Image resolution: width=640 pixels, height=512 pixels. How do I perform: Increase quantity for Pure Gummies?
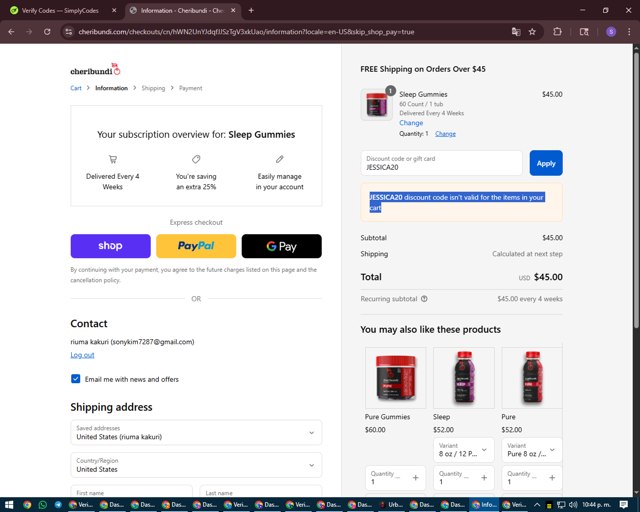(x=416, y=478)
